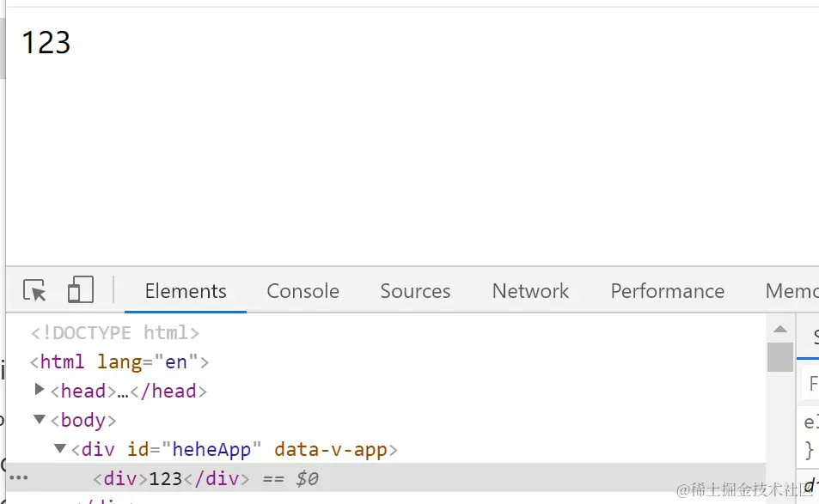Viewport: 819px width, 504px height.
Task: Switch to the Performance tab
Action: click(668, 291)
